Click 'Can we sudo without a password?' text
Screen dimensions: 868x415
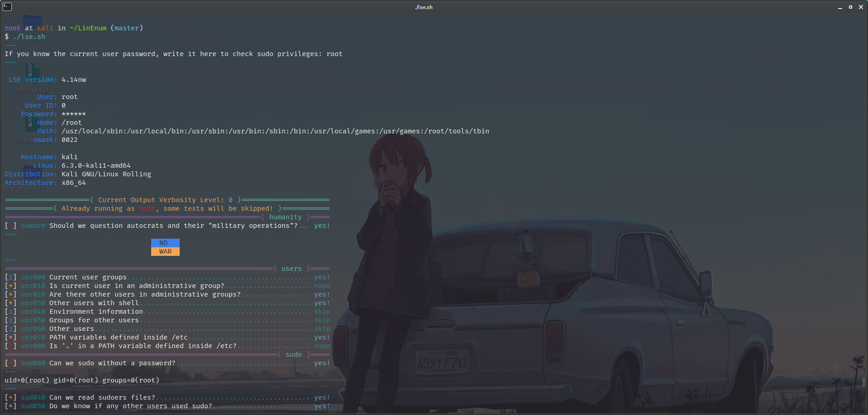click(x=112, y=363)
